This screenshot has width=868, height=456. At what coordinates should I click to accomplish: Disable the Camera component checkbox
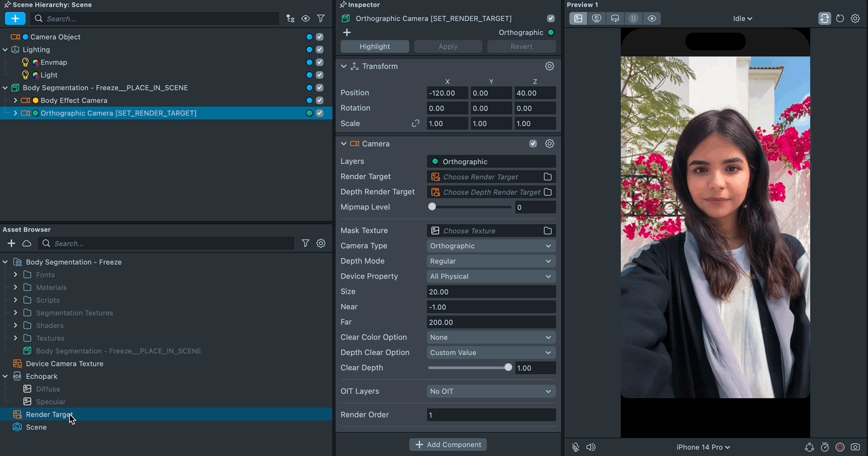click(x=533, y=144)
